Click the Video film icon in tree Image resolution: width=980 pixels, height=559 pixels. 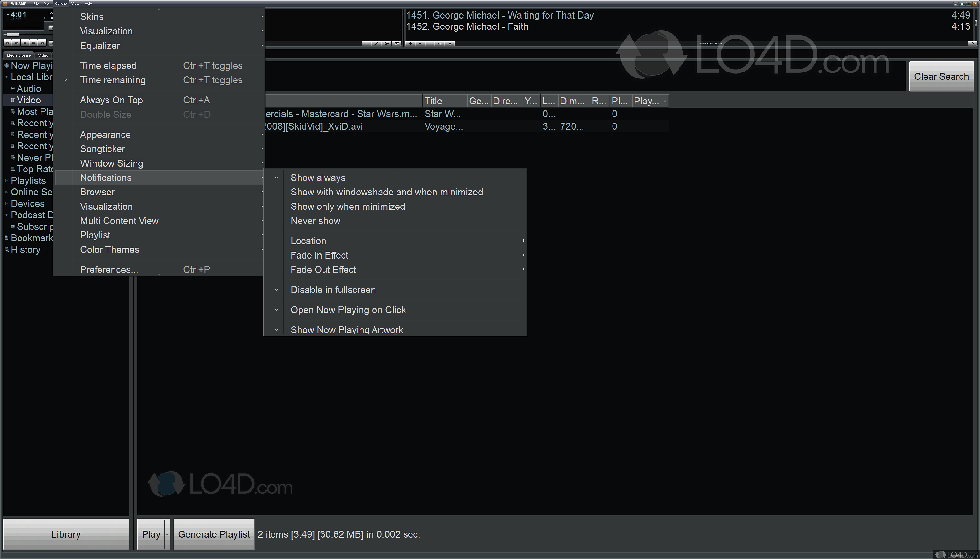click(13, 100)
